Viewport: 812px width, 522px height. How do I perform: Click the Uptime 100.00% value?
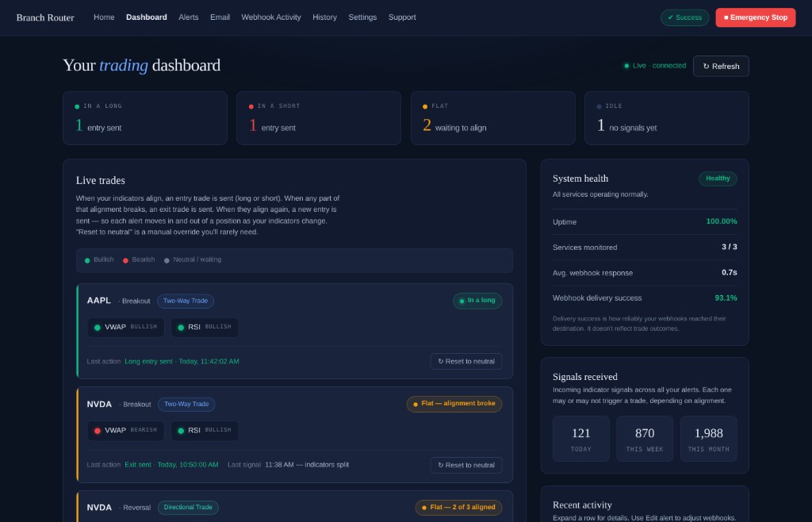722,221
